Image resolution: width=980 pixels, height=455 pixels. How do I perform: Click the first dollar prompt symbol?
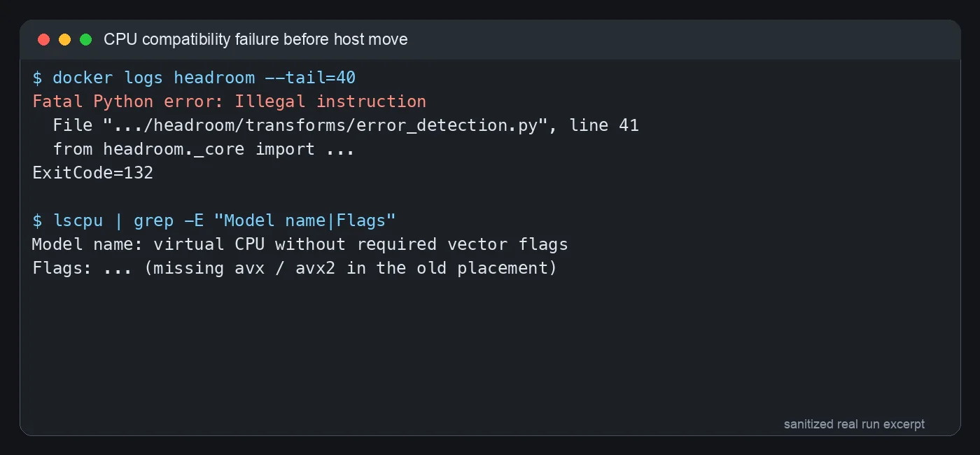[x=37, y=78]
